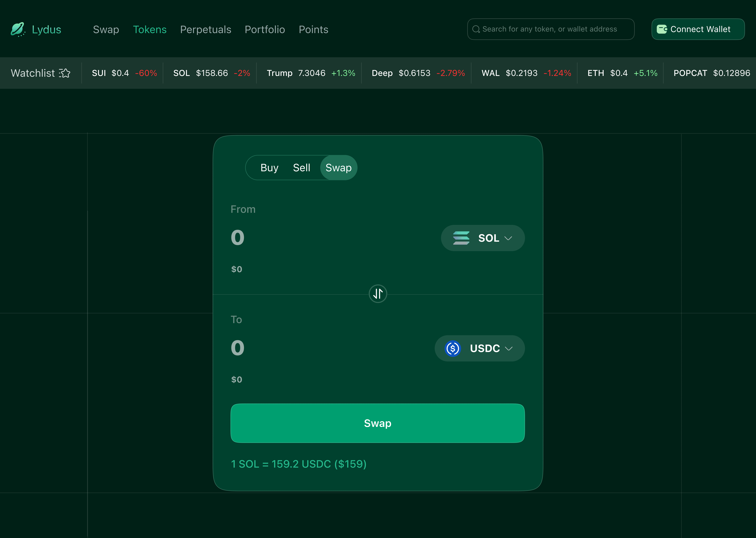756x538 pixels.
Task: Click the Lydus planet logo icon
Action: (x=18, y=29)
